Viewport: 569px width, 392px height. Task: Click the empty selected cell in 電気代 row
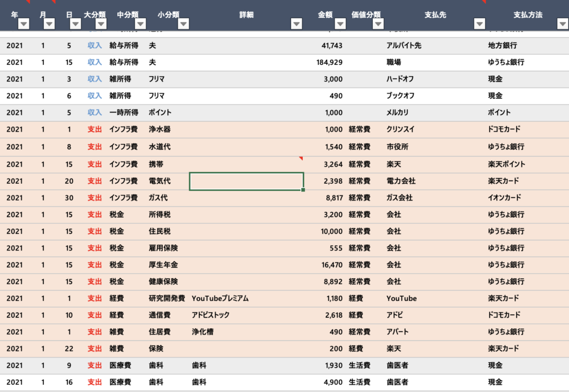(x=246, y=181)
